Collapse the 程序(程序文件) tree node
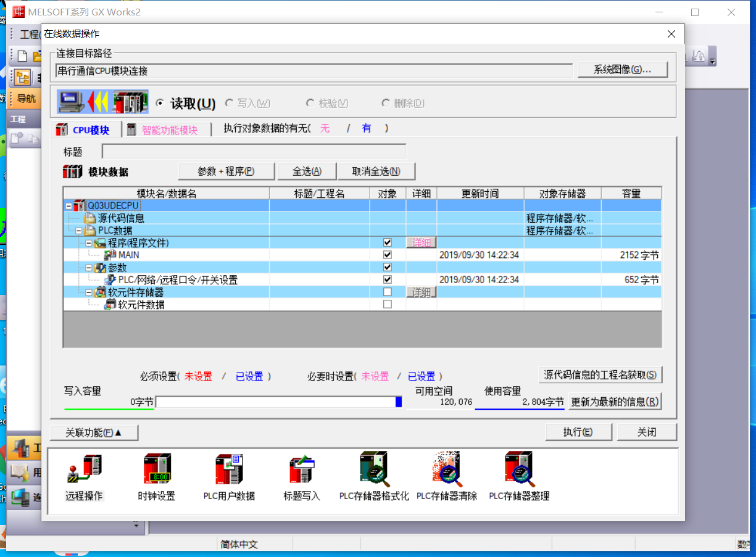Image resolution: width=756 pixels, height=557 pixels. tap(88, 242)
